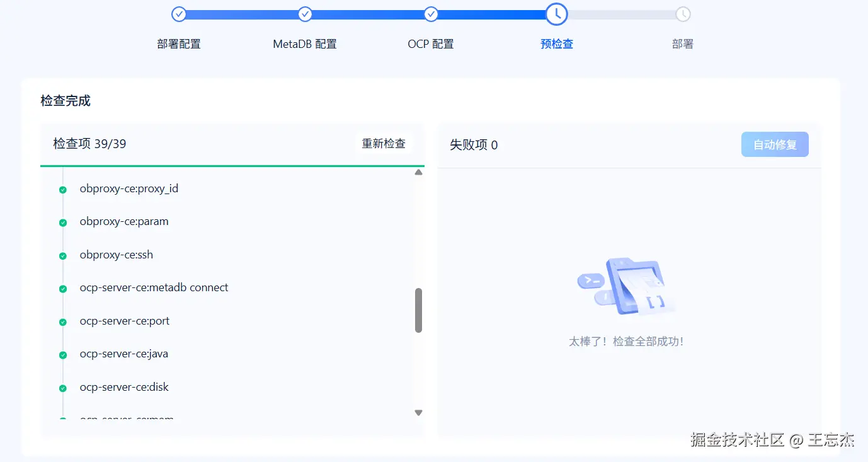Click the 预检查 step clock icon
Image resolution: width=868 pixels, height=462 pixels.
click(557, 14)
